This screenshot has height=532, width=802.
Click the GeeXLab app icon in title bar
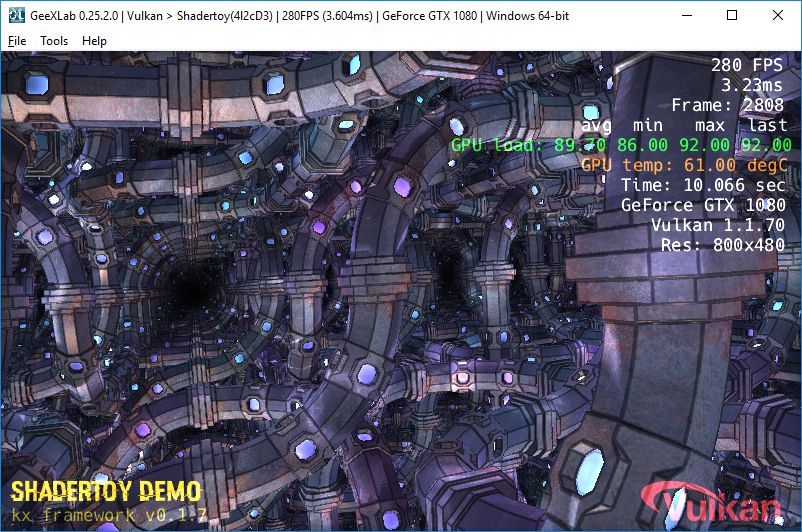point(17,15)
